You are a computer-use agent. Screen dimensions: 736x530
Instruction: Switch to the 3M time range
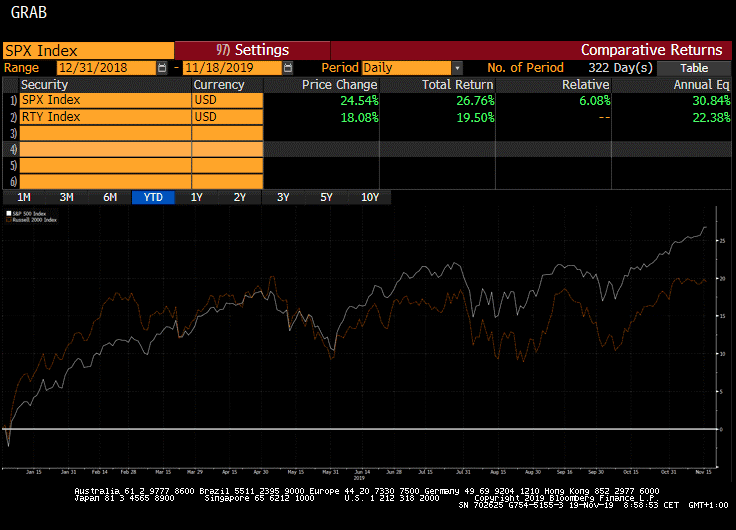[66, 197]
